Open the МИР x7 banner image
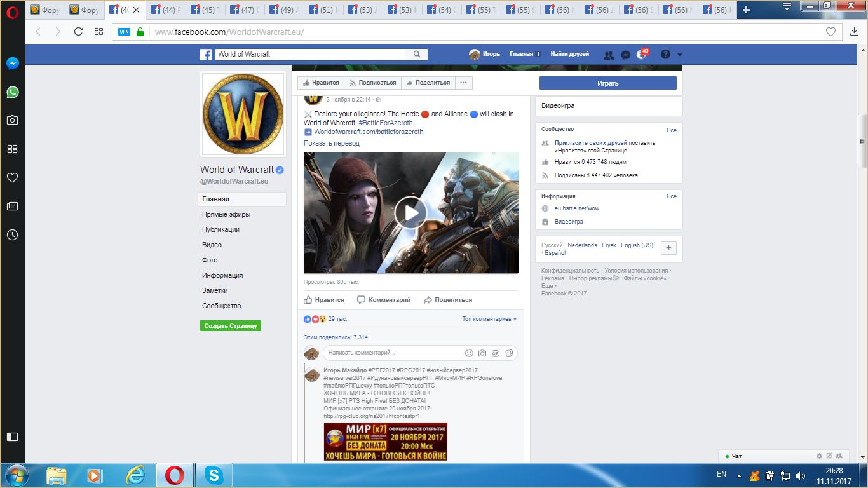 (386, 442)
